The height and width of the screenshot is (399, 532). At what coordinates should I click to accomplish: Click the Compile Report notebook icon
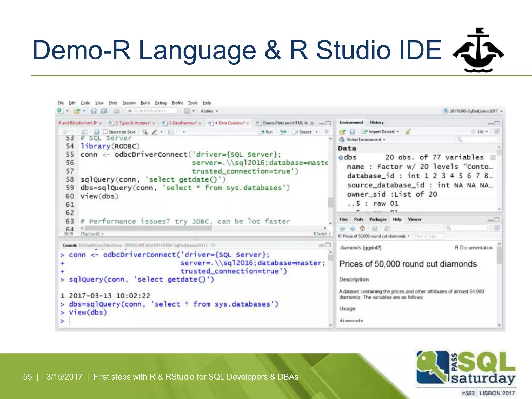[x=171, y=132]
